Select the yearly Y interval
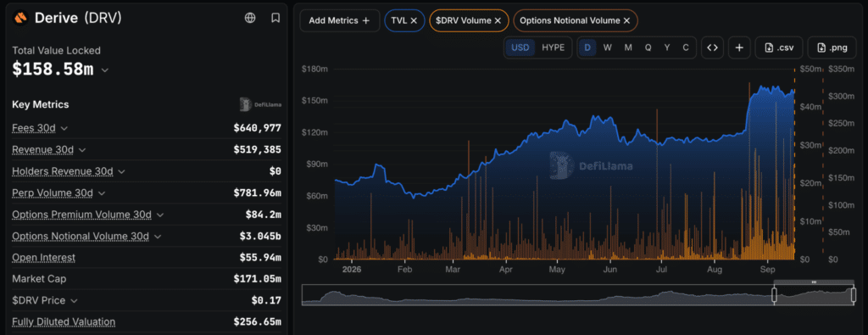Image resolution: width=868 pixels, height=335 pixels. click(x=667, y=47)
